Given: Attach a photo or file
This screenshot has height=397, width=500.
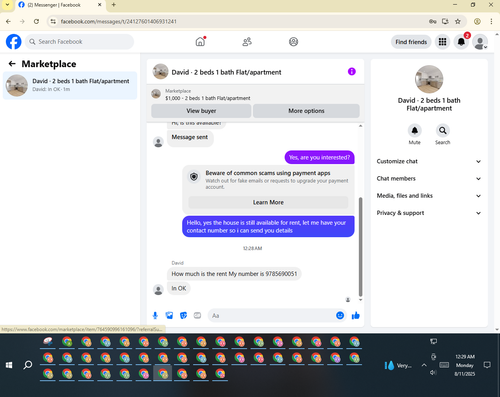Looking at the screenshot, I should pos(169,315).
